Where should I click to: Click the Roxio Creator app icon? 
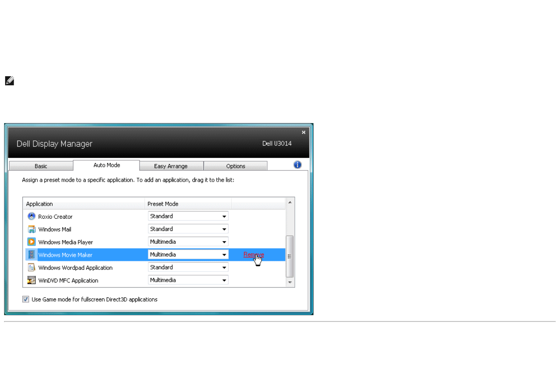tap(31, 216)
